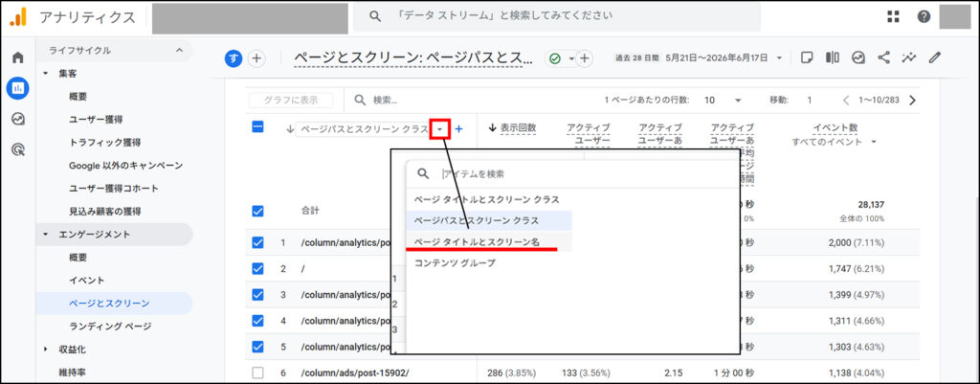Sort by イベント数 column header
Screen dimensions: 980x384
835,127
